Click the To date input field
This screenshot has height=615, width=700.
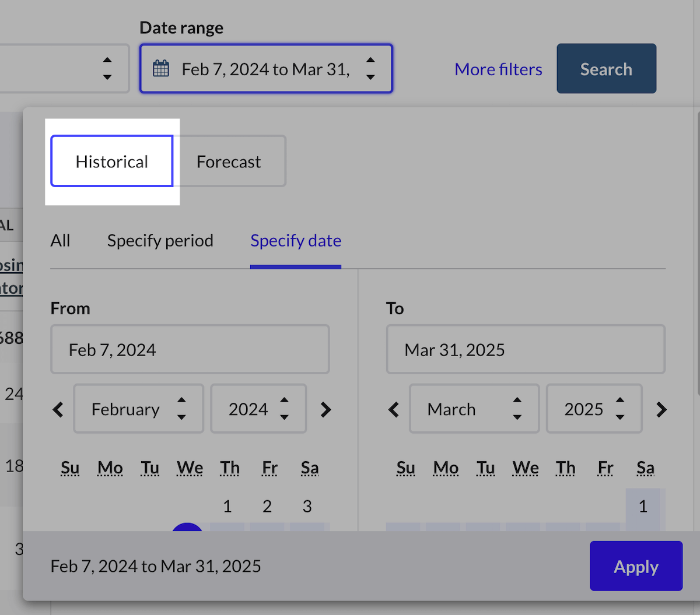(525, 349)
